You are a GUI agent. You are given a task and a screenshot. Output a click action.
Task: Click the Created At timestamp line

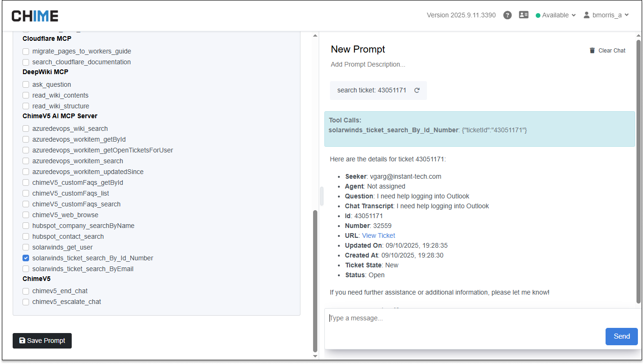coord(394,255)
